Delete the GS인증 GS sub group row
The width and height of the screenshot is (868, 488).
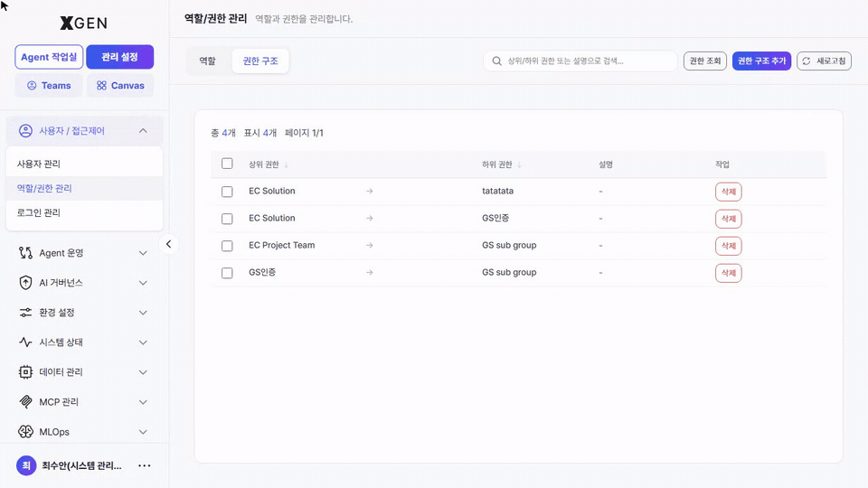click(x=728, y=273)
